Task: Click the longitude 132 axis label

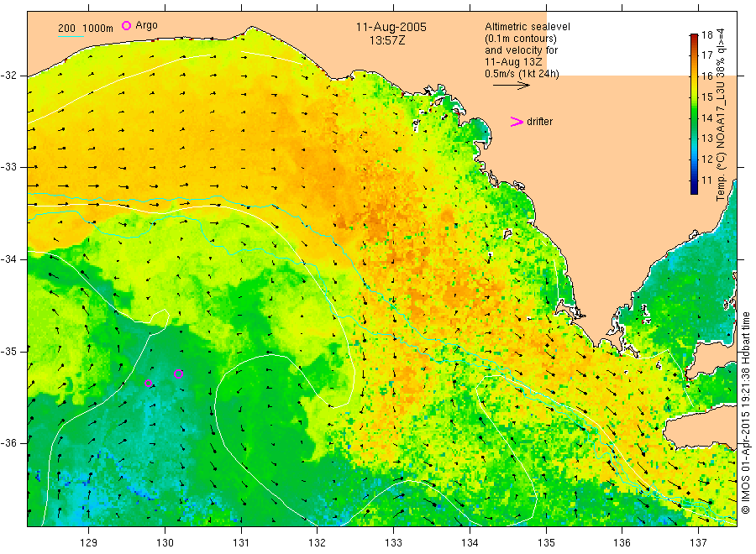Action: [x=318, y=543]
